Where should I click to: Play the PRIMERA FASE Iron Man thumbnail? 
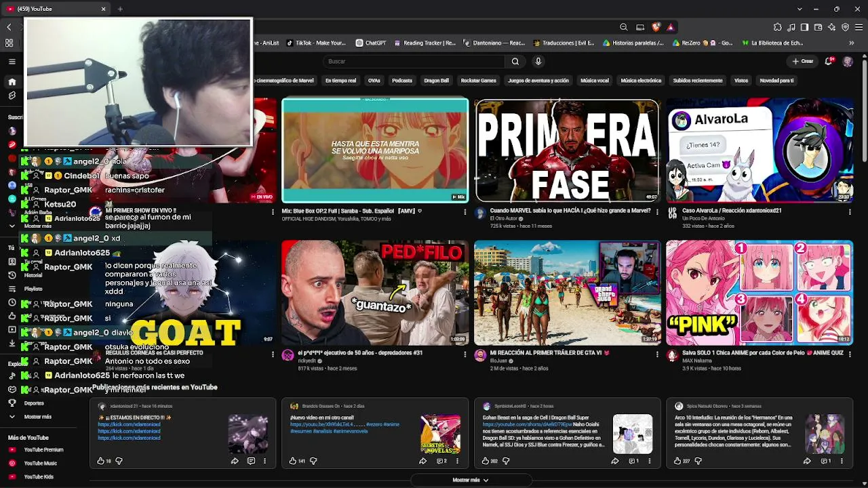[567, 150]
